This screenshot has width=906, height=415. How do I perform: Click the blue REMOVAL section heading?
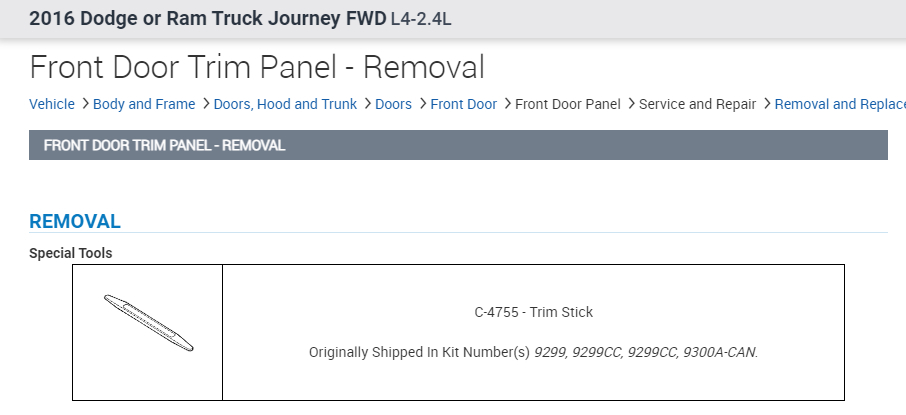click(75, 221)
